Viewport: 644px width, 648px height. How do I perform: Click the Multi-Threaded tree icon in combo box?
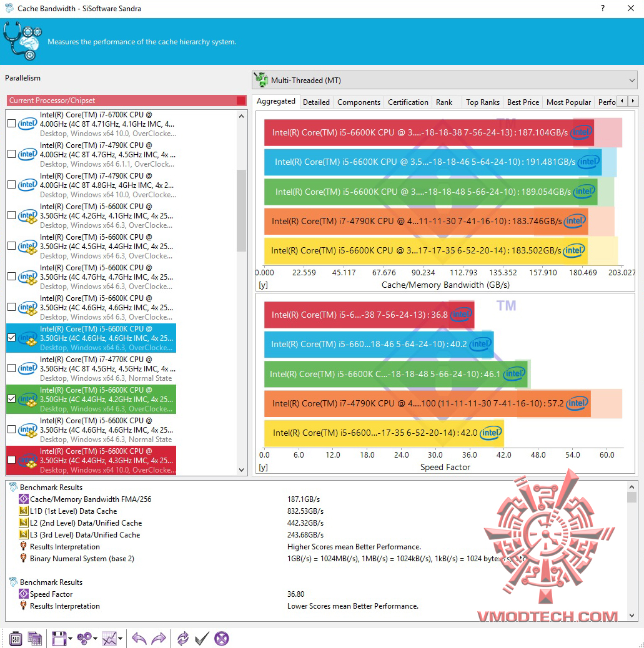click(261, 80)
